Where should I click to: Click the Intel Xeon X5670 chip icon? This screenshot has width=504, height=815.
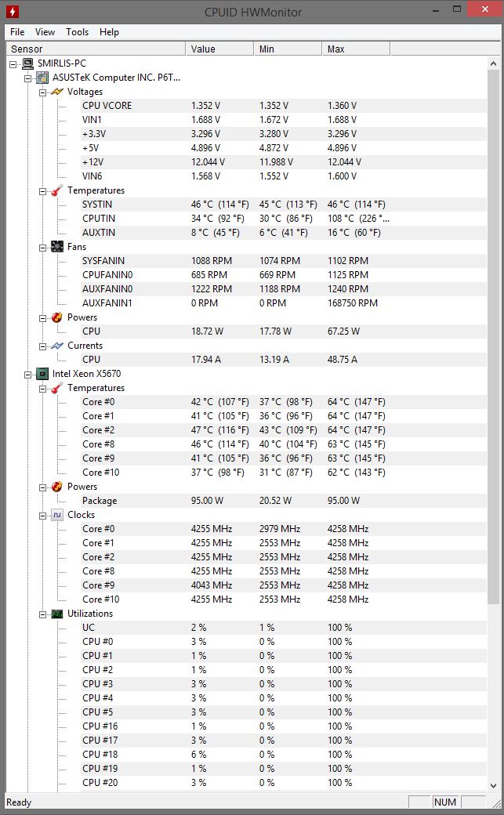click(x=42, y=374)
